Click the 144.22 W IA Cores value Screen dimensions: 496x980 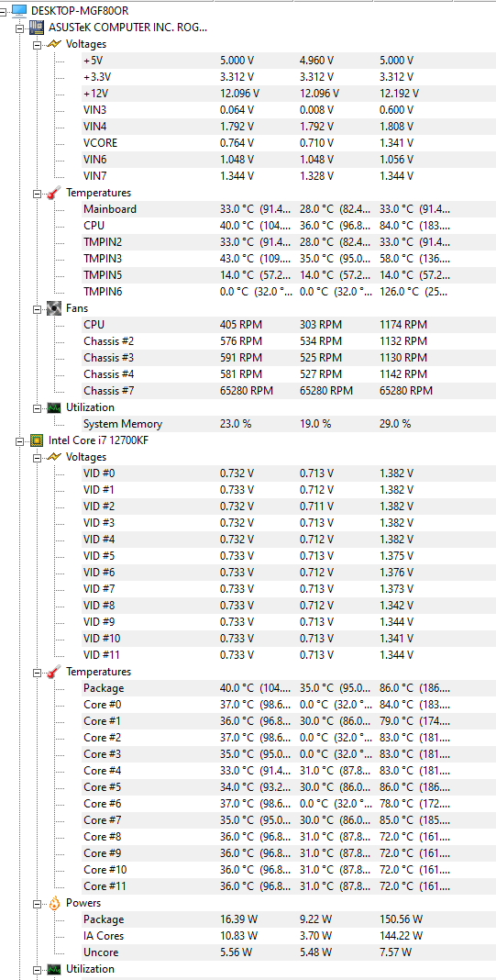tap(401, 936)
